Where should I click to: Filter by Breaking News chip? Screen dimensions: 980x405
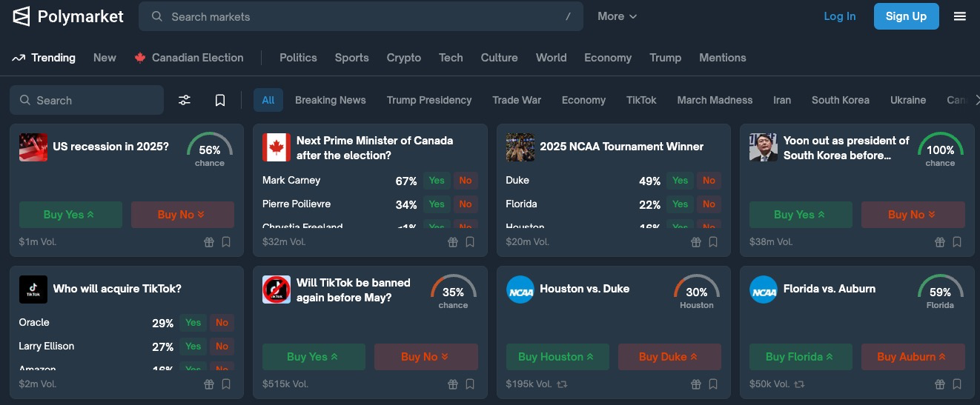point(330,100)
